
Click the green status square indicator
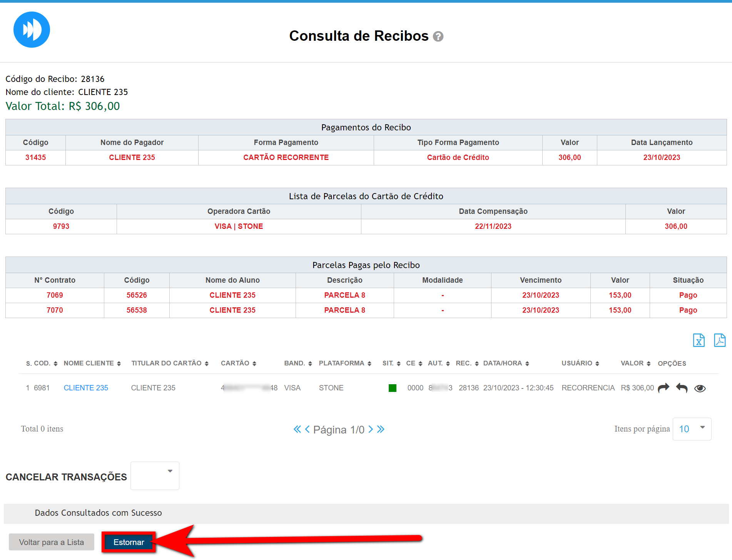point(392,388)
